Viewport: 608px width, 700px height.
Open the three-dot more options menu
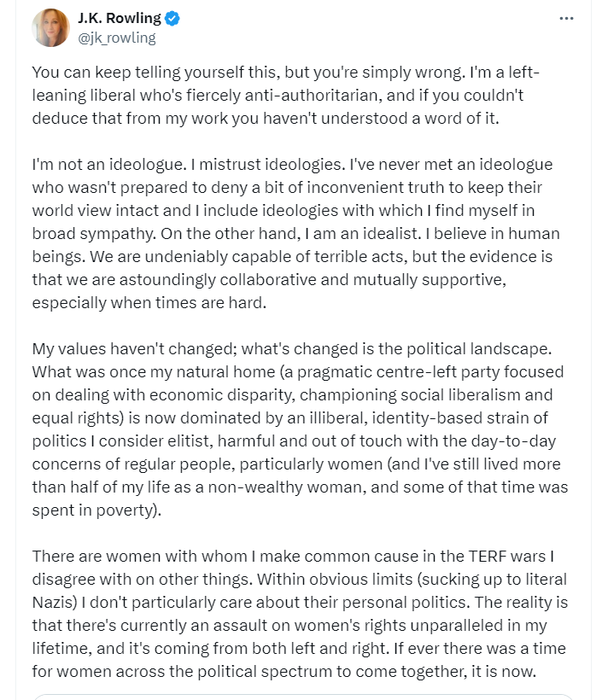coord(566,18)
